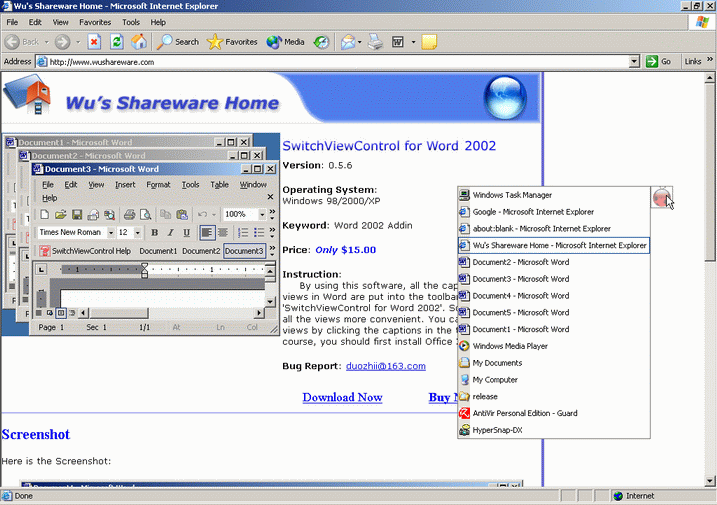717x505 pixels.
Task: Open the Times New Roman font dropdown
Action: click(110, 232)
